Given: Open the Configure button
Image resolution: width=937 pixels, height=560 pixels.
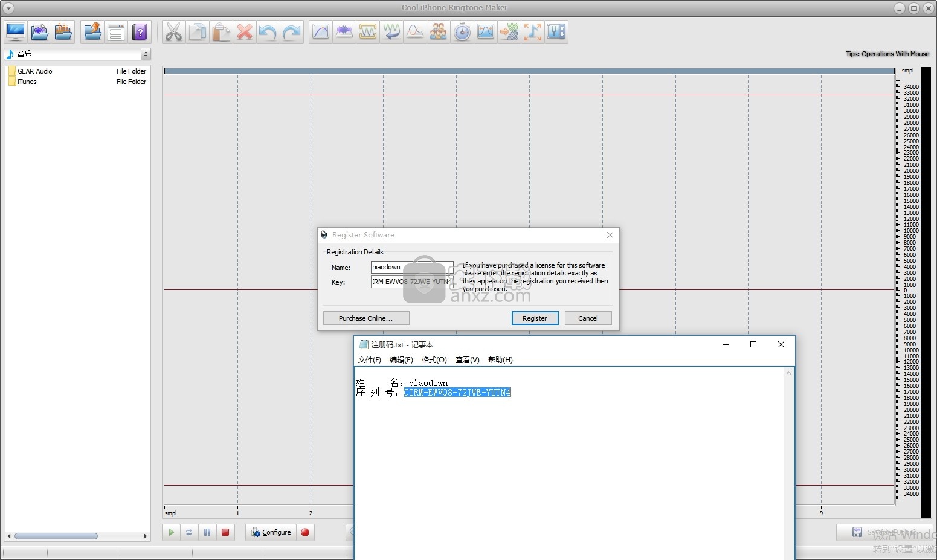Looking at the screenshot, I should click(x=271, y=532).
